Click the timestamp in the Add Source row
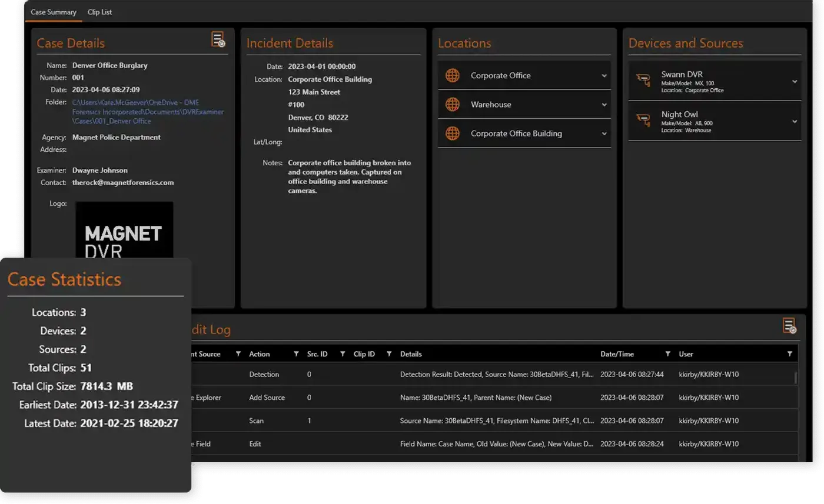 (x=632, y=398)
